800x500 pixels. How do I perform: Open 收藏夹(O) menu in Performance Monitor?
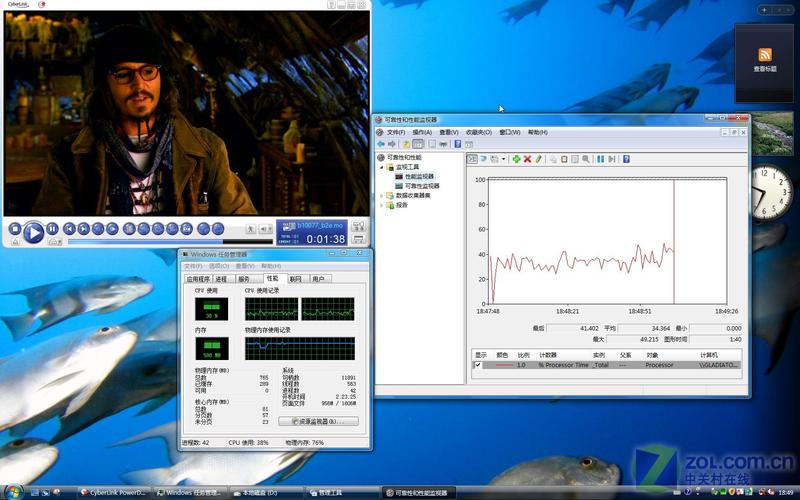coord(479,132)
